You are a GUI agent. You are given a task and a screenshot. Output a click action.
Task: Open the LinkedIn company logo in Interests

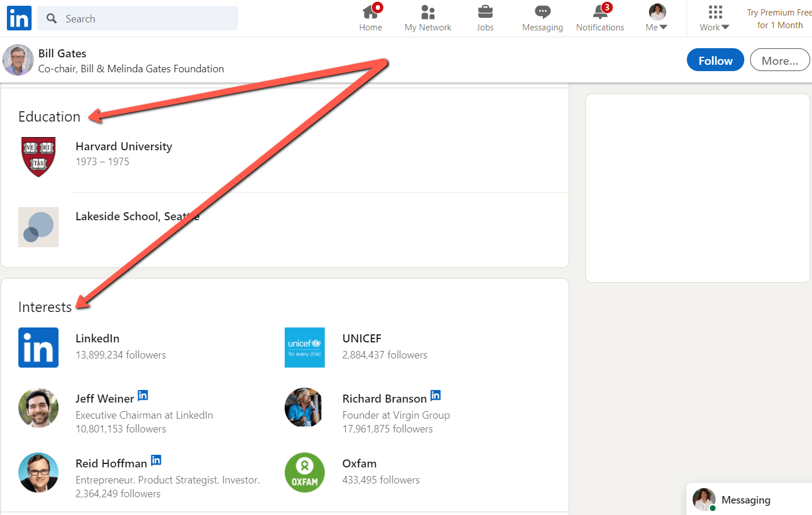38,348
